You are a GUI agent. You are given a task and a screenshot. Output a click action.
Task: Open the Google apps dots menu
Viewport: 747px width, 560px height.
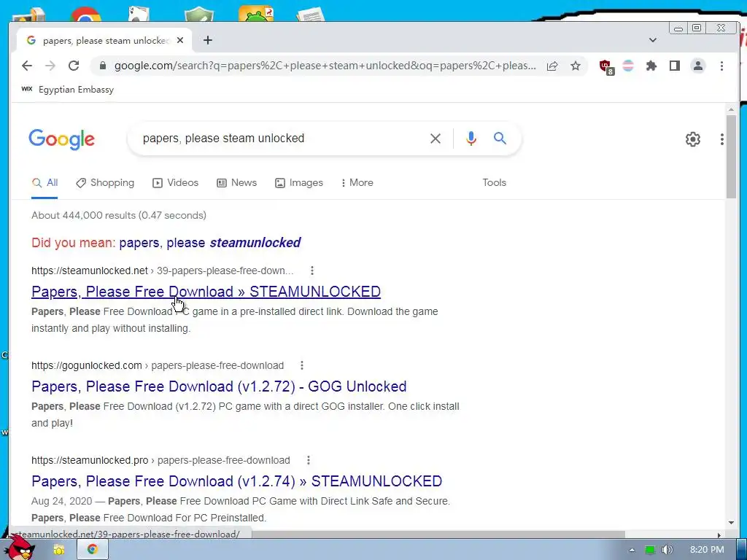coord(722,139)
